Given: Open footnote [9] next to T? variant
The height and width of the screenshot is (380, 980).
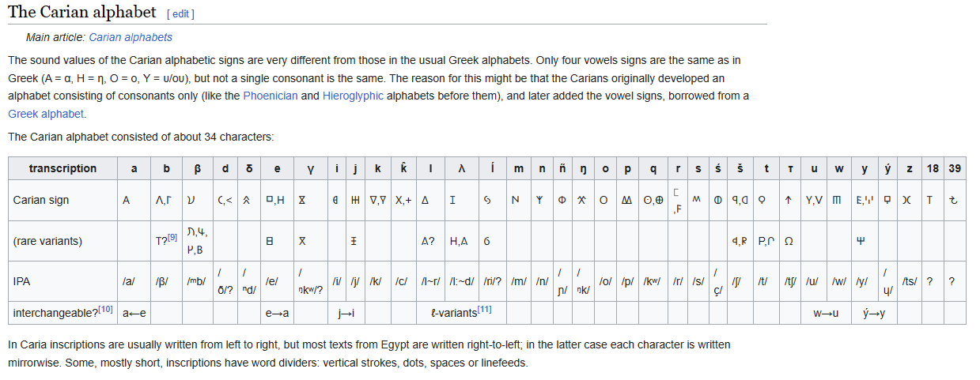Looking at the screenshot, I should [x=172, y=237].
